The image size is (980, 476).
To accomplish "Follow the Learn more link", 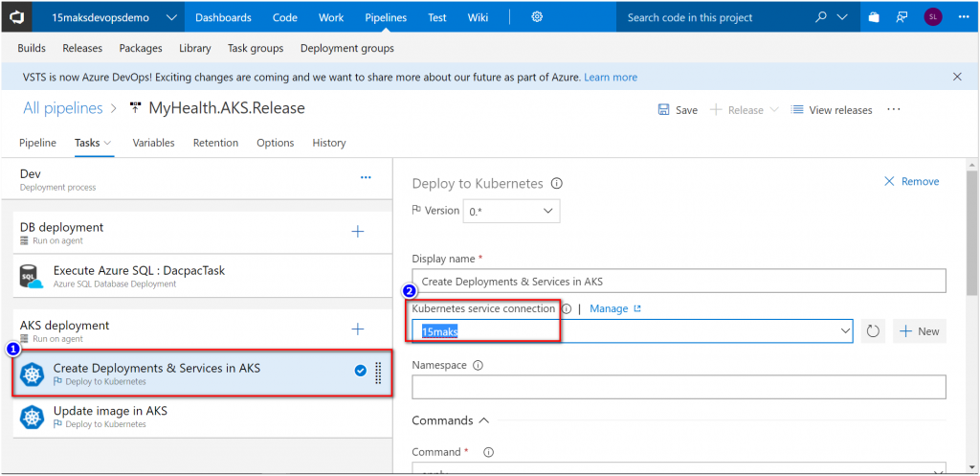I will coord(611,77).
